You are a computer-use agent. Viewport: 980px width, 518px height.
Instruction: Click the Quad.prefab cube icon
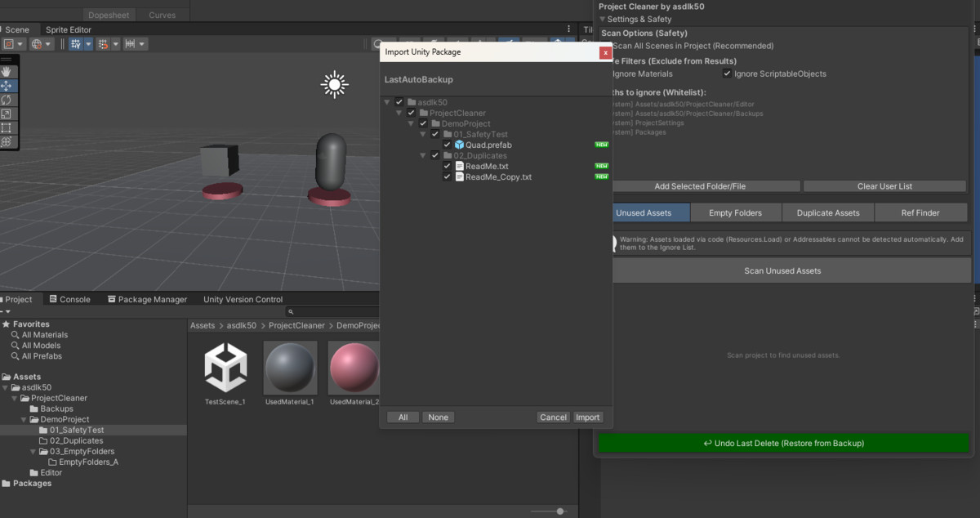(x=459, y=145)
